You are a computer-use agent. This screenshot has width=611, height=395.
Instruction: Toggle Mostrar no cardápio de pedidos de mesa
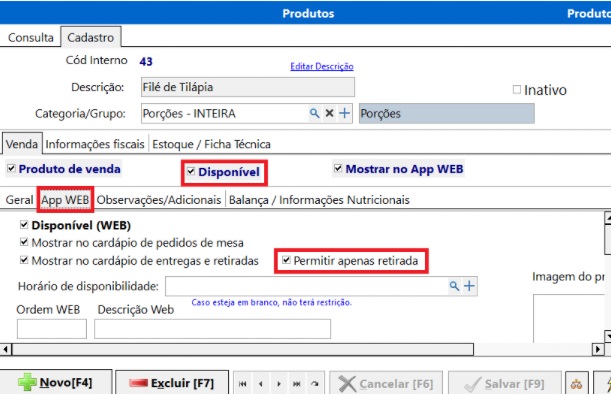pos(24,242)
